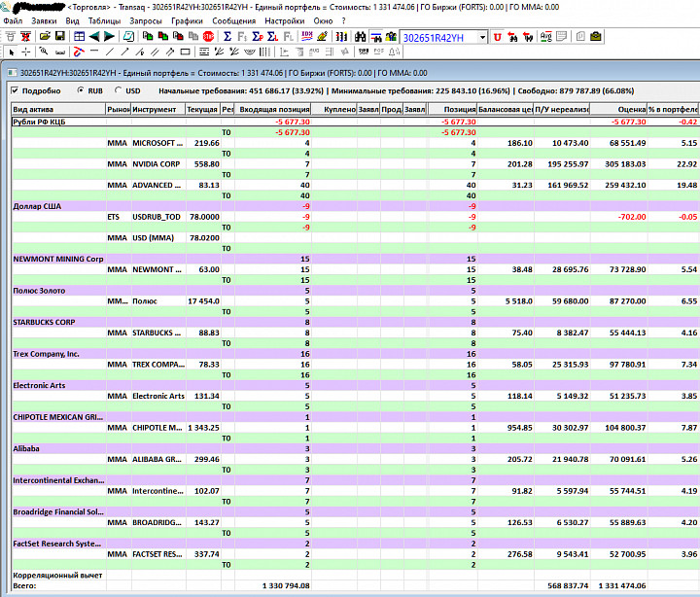The height and width of the screenshot is (597, 700).
Task: Click the Куплено column header
Action: [x=334, y=109]
